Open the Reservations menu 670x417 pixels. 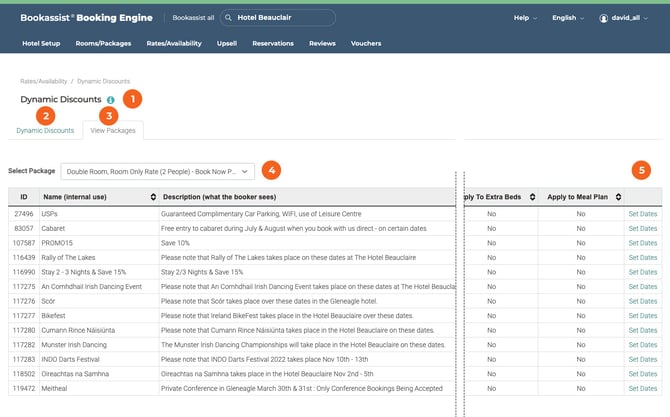(273, 44)
